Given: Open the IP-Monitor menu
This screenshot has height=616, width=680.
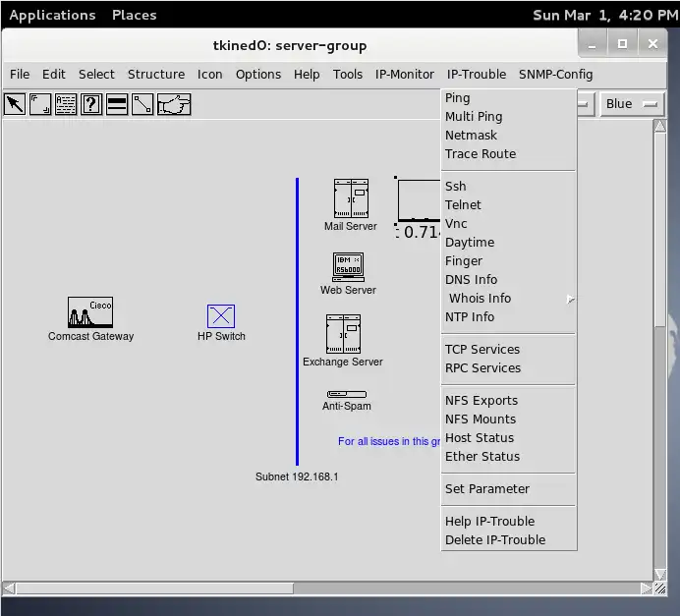Looking at the screenshot, I should 405,74.
